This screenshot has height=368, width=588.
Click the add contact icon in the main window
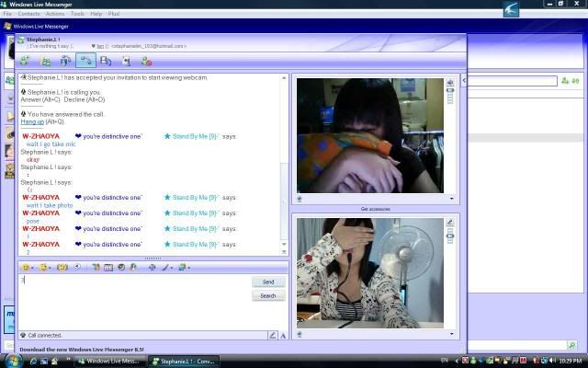[565, 81]
